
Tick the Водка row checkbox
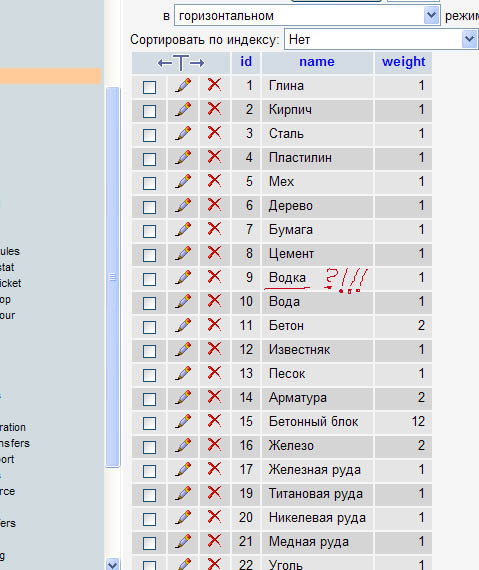click(x=149, y=279)
